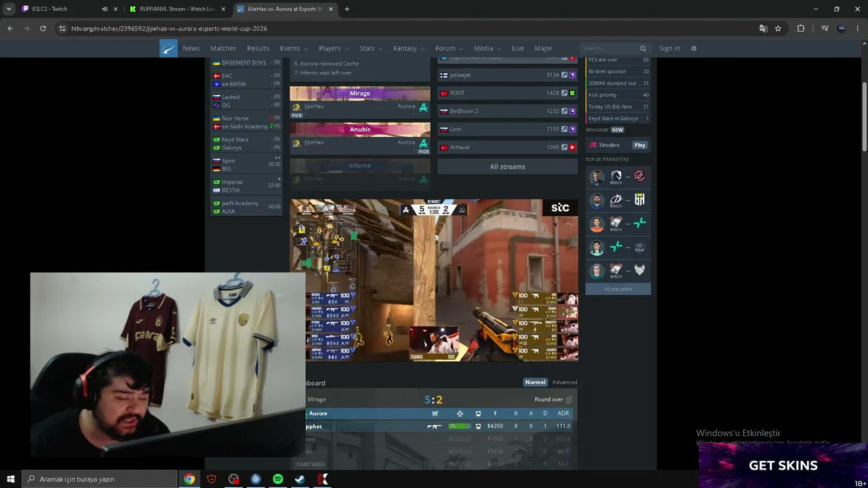Open Chrome three-dot menu

click(x=858, y=28)
